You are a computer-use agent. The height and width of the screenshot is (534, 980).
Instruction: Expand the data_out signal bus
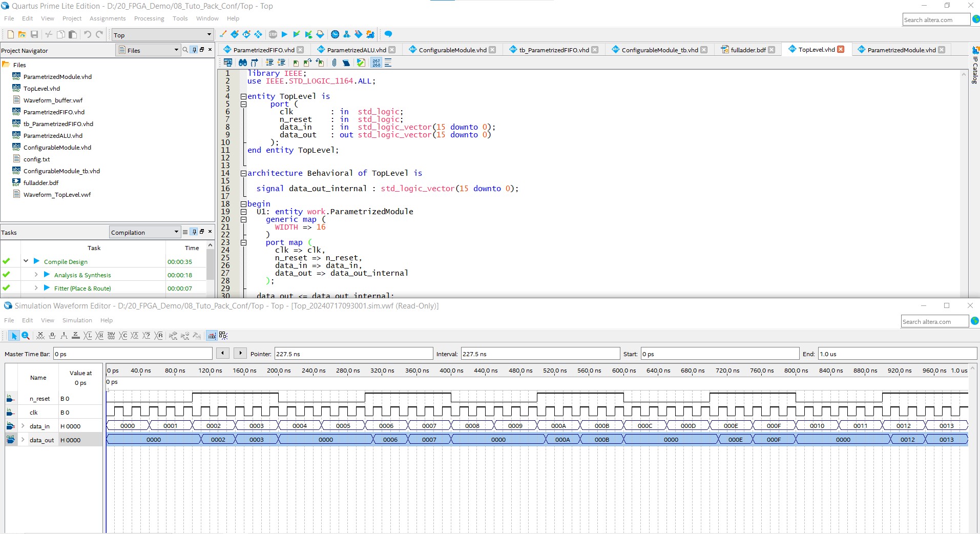[23, 440]
